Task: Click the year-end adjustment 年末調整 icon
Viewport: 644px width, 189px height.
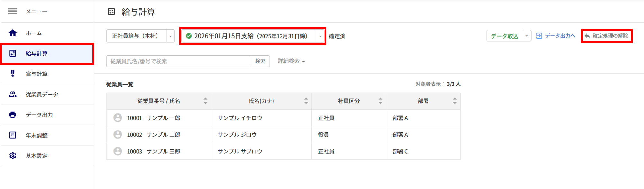Action: tap(13, 135)
